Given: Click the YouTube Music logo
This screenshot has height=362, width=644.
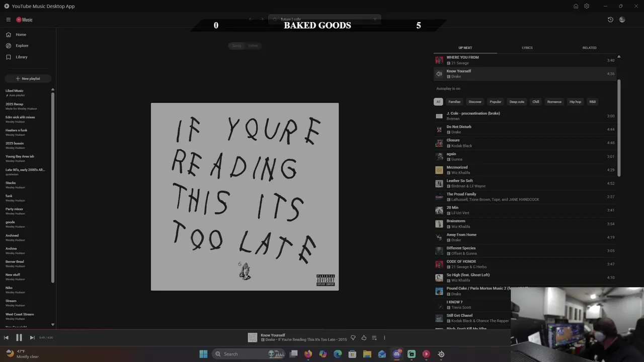Looking at the screenshot, I should pyautogui.click(x=24, y=20).
